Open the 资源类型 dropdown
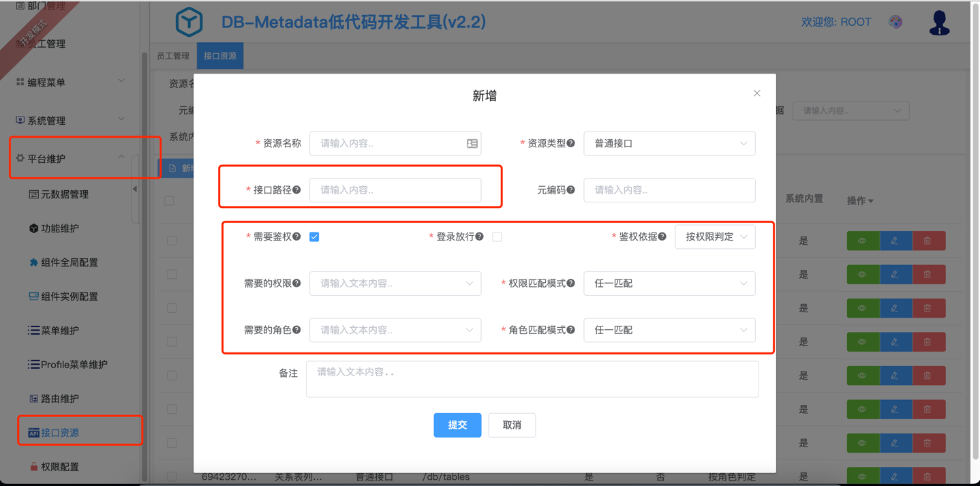 point(669,144)
